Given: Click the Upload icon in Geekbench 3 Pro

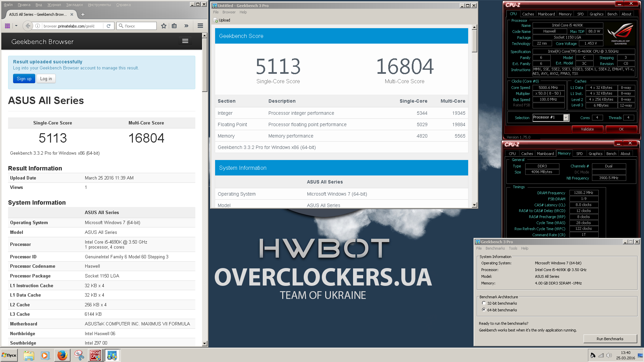Looking at the screenshot, I should 215,20.
